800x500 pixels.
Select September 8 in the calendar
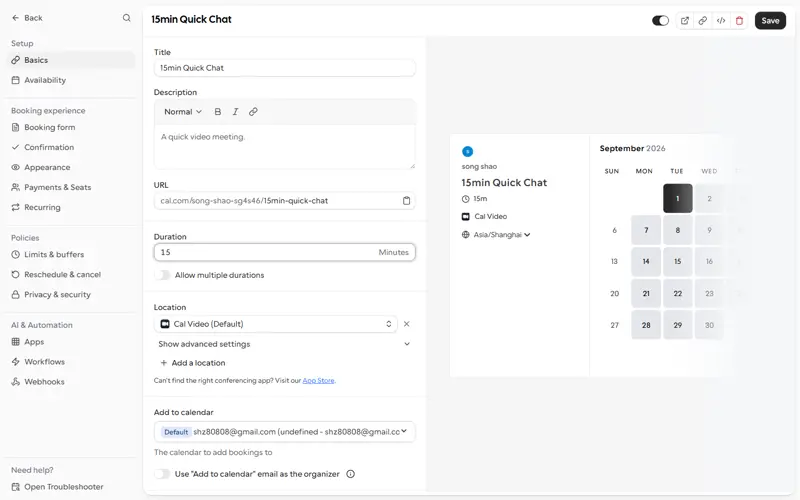coord(678,230)
